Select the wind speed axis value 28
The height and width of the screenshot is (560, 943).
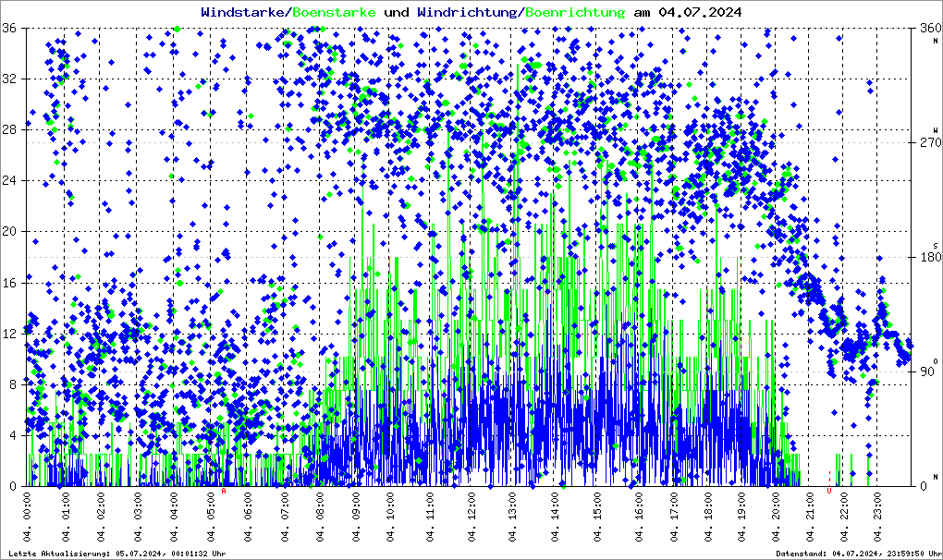[9, 129]
